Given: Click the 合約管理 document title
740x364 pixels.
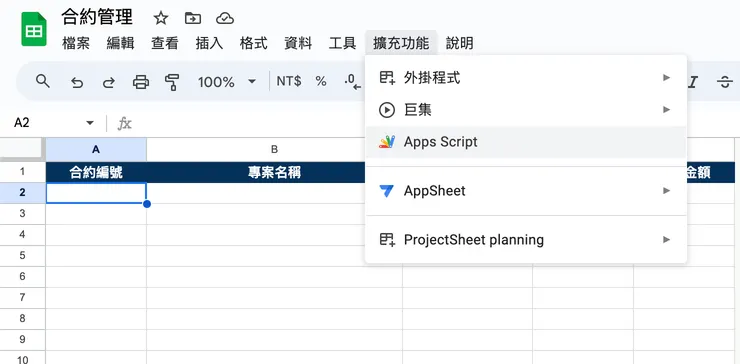Looking at the screenshot, I should (97, 17).
